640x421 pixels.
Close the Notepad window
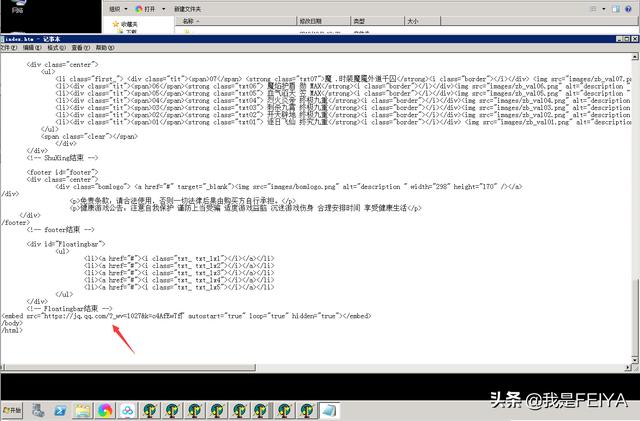coord(635,39)
